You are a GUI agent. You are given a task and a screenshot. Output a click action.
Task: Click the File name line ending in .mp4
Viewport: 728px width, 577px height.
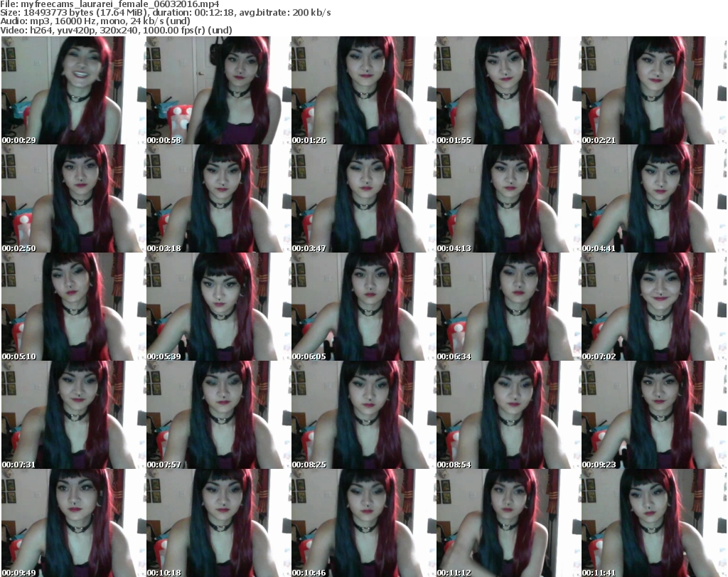point(109,4)
